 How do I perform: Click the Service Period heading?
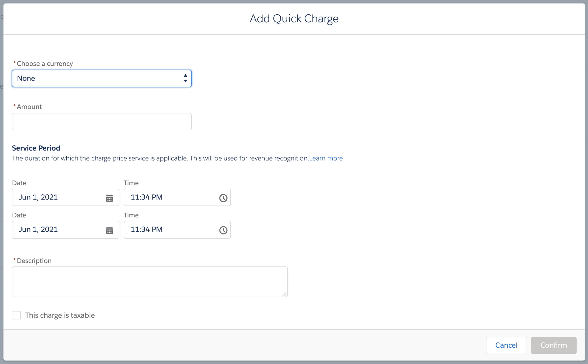[x=36, y=148]
